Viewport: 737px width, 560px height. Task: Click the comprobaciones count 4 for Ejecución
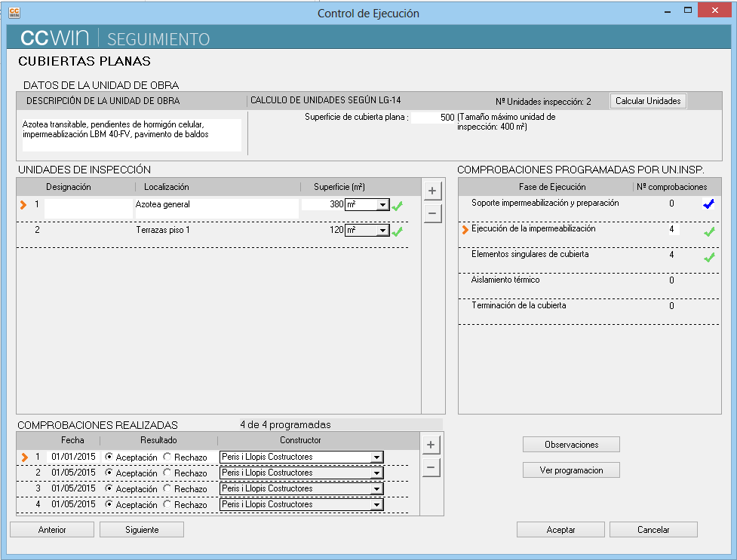point(674,229)
